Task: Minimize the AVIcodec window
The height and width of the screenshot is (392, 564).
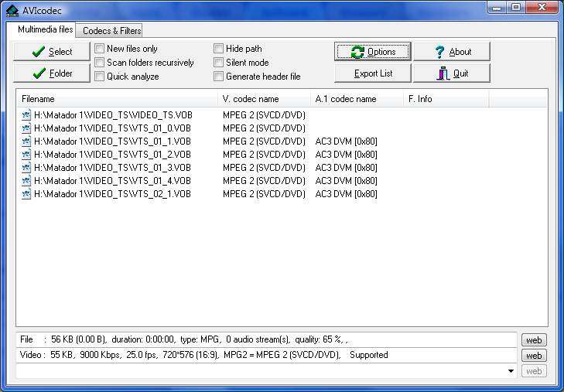Action: [x=497, y=7]
